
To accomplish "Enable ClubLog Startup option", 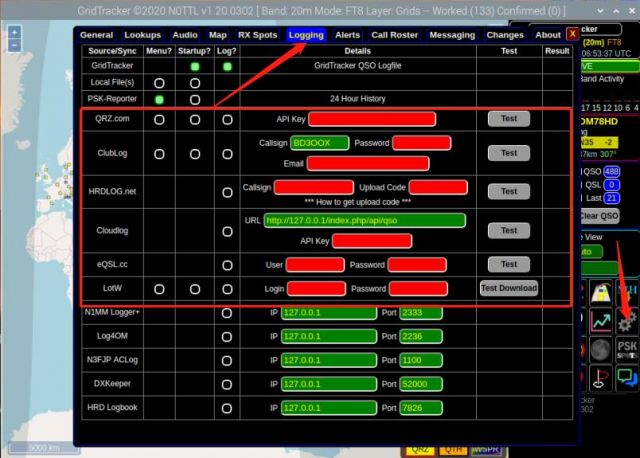I will coord(195,154).
